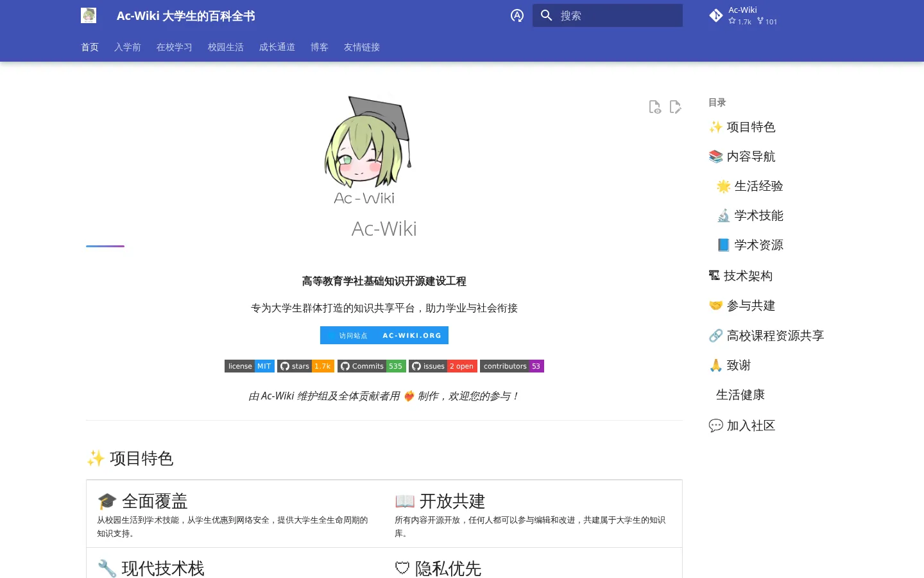The height and width of the screenshot is (578, 924).
Task: Click the git repository diamond icon
Action: tap(716, 15)
